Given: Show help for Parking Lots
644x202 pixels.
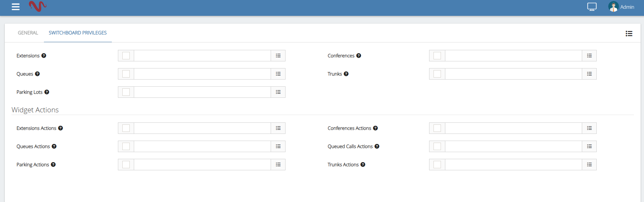Looking at the screenshot, I should [x=47, y=92].
